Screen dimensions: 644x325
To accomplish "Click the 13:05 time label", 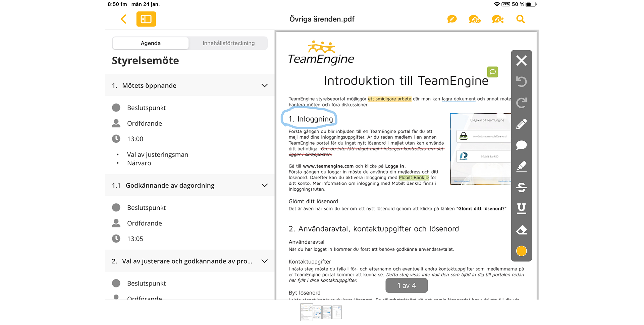I will [x=135, y=239].
